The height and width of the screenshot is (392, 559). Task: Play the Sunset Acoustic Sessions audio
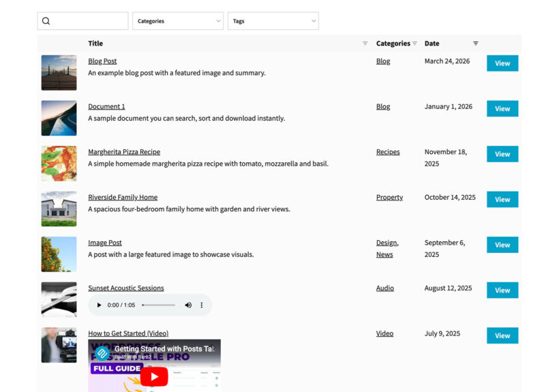click(99, 305)
